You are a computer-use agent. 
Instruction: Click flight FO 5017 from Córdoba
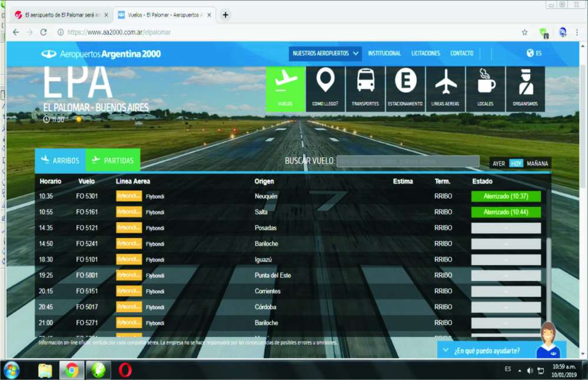(290, 307)
